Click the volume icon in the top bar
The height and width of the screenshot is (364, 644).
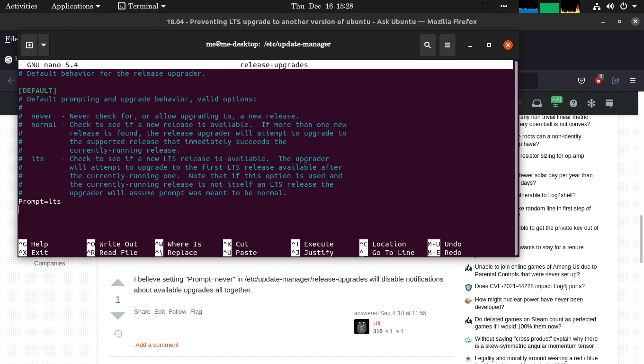pyautogui.click(x=610, y=6)
